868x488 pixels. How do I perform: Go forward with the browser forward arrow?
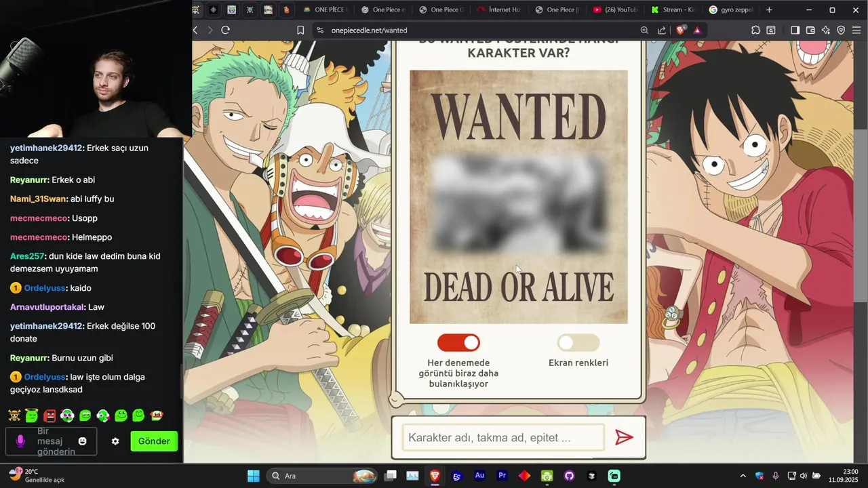(x=210, y=30)
